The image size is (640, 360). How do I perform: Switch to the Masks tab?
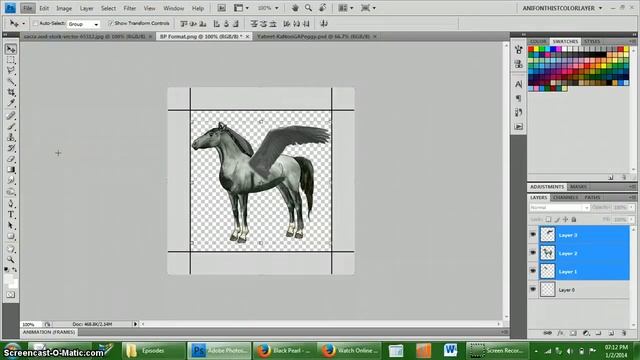(x=578, y=187)
